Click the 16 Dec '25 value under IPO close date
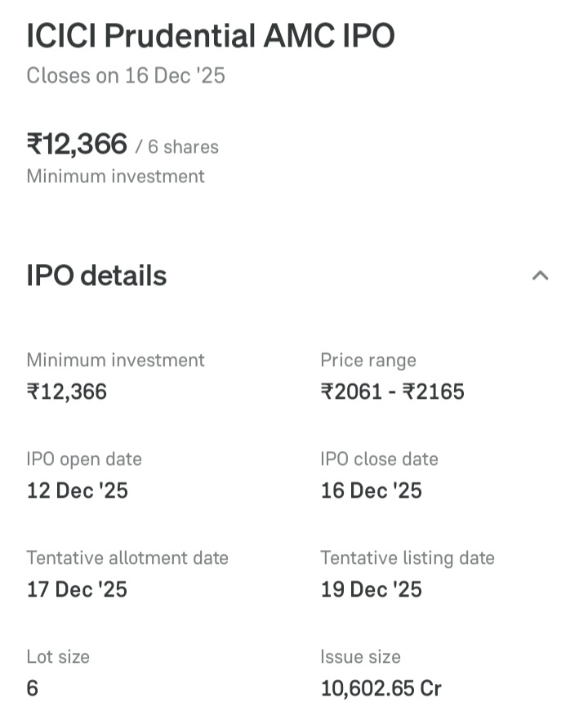This screenshot has height=716, width=588. [372, 490]
